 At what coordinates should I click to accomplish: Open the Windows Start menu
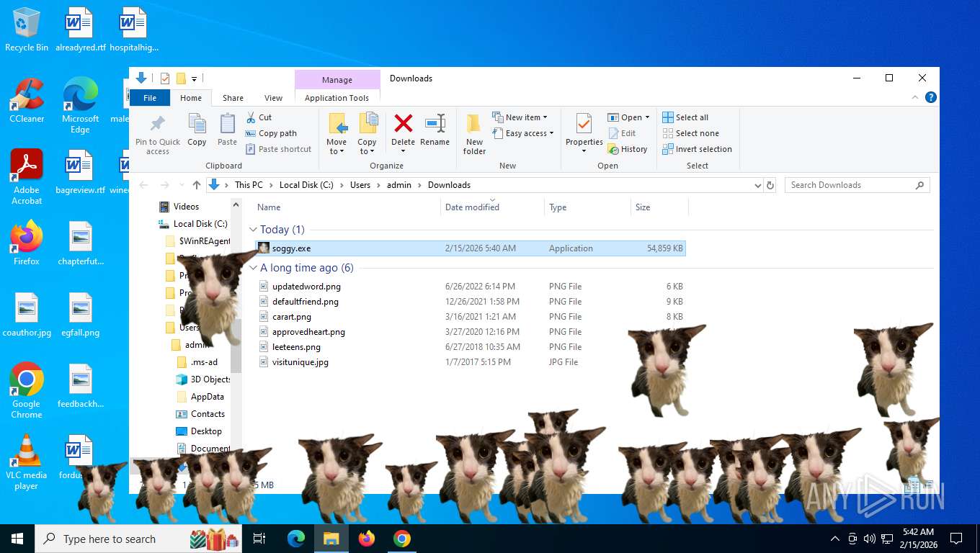click(x=17, y=539)
